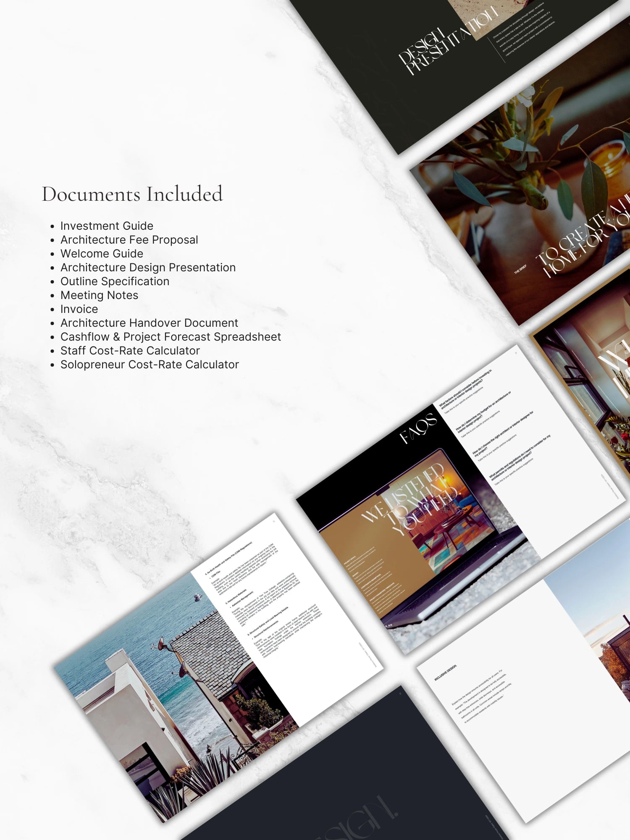
Task: Click the "Welcome Guide" list entry
Action: click(x=102, y=254)
